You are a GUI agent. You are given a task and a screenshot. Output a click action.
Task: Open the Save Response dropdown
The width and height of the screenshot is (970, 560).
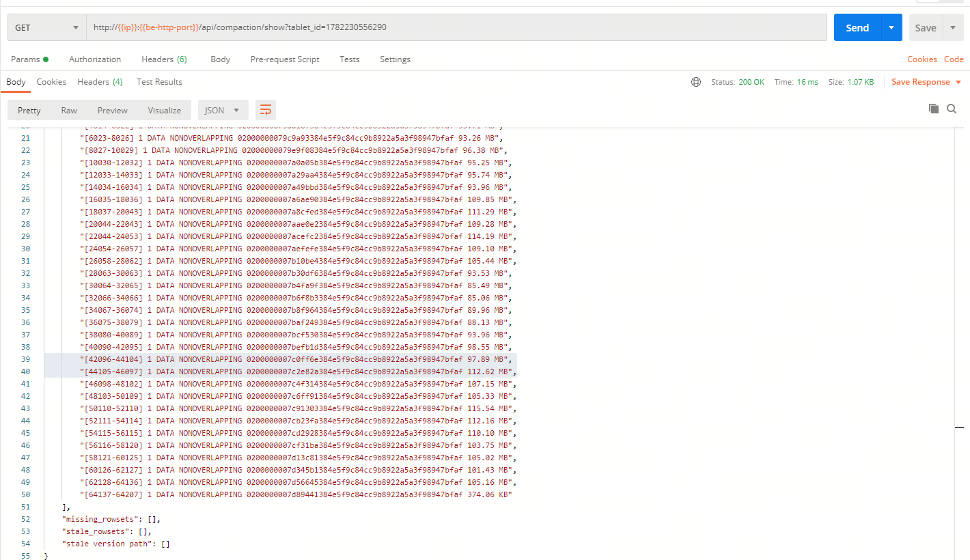(926, 82)
